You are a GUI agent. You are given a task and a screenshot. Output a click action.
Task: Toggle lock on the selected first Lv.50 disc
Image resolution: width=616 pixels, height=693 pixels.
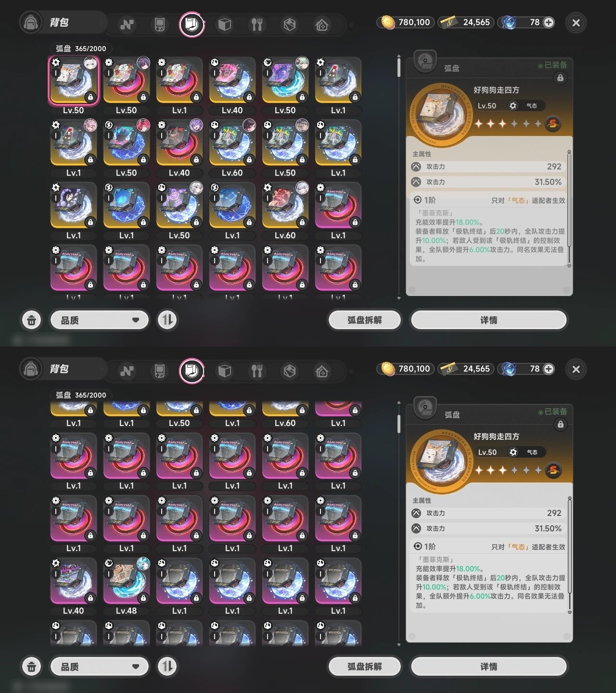[x=90, y=98]
